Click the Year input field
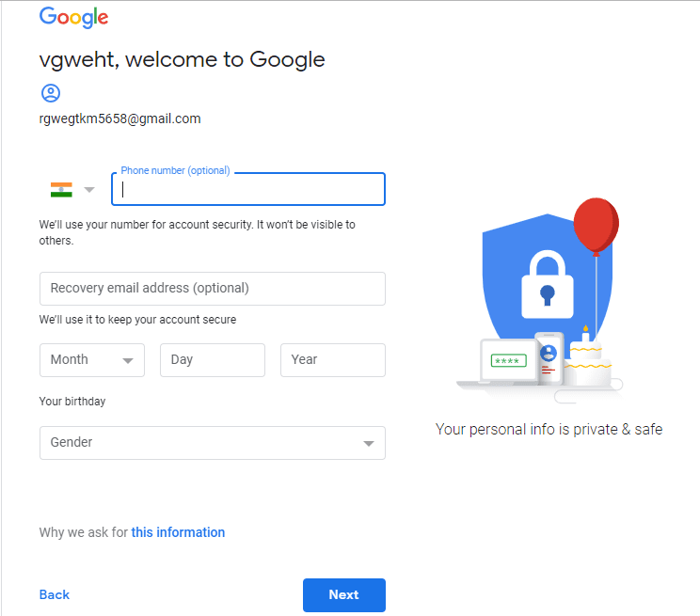Screen dimensions: 700x616 333,360
